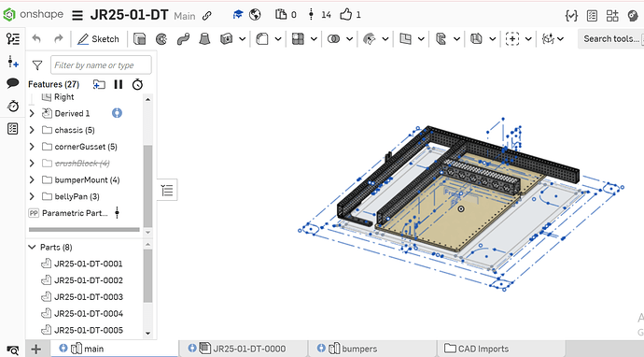Select part JR25-01-DT-0001

[89, 264]
